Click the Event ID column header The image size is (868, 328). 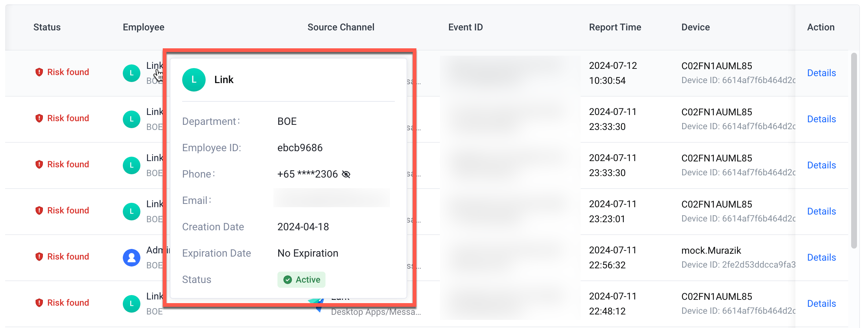tap(466, 27)
